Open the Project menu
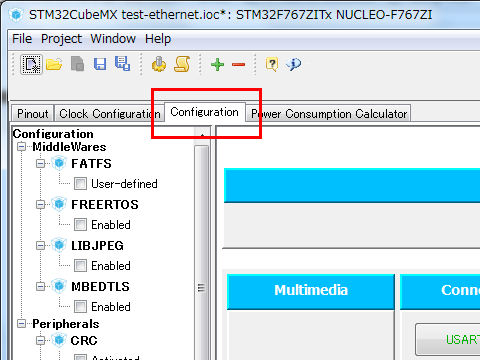 61,39
